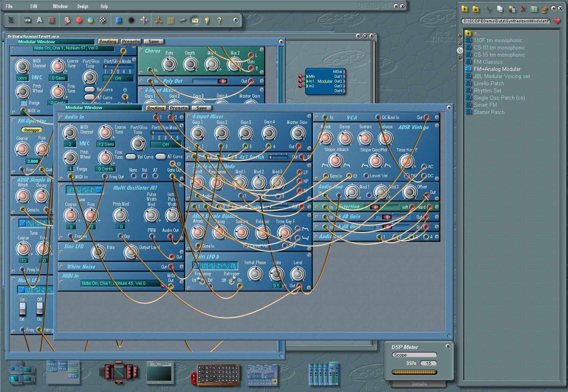
Task: Open the Scope dropdown in the DSP Meter
Action: click(x=414, y=355)
